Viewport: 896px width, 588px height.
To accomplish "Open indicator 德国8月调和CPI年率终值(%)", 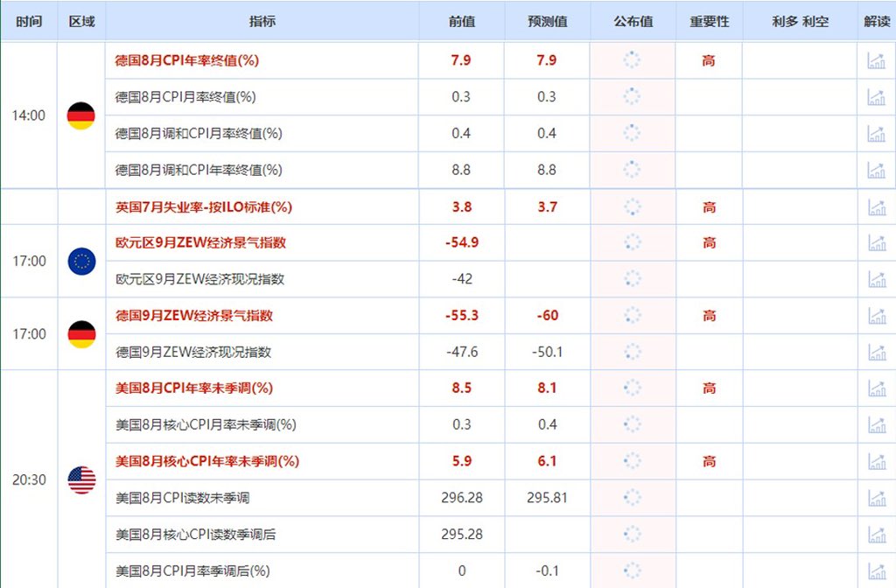I will pos(199,170).
